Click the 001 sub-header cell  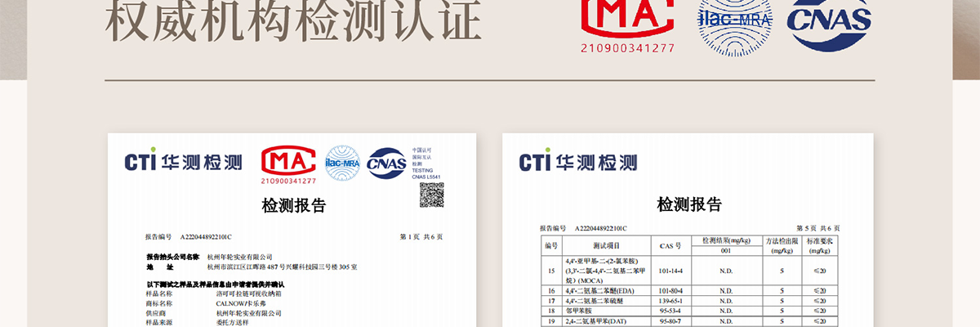[726, 250]
